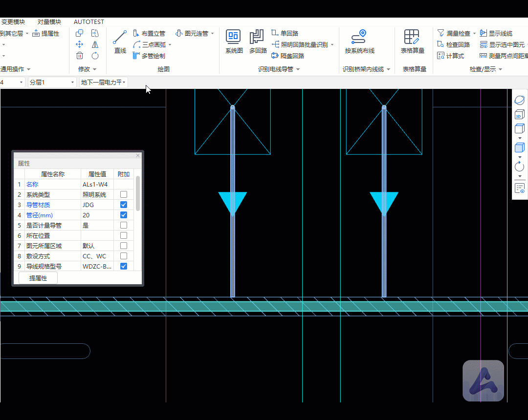Click the red delete trash icon
The width and height of the screenshot is (528, 420).
(80, 56)
